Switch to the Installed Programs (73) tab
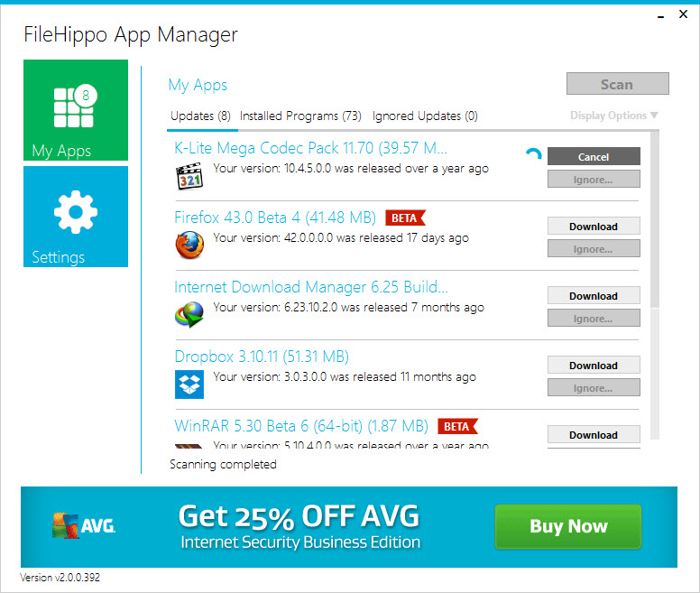The image size is (700, 593). point(300,116)
